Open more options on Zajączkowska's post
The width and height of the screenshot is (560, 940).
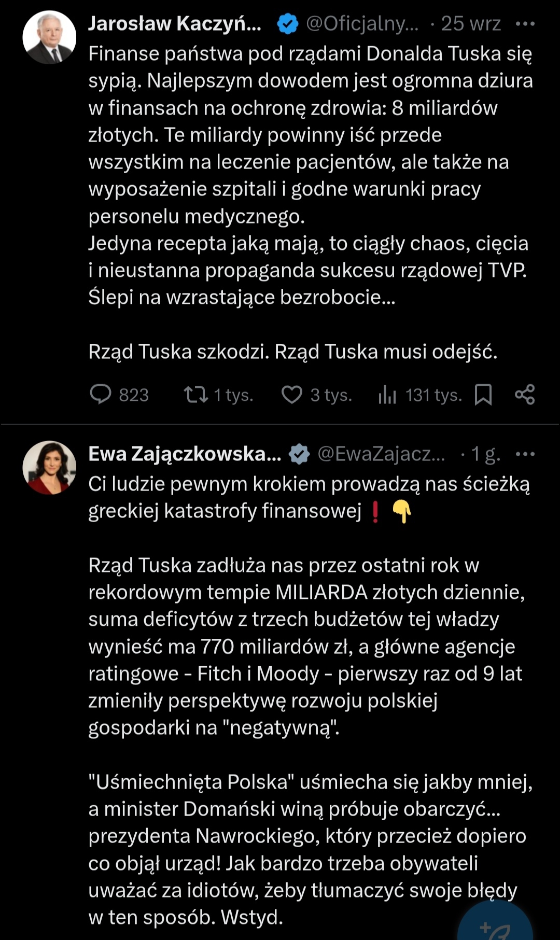[x=525, y=454]
